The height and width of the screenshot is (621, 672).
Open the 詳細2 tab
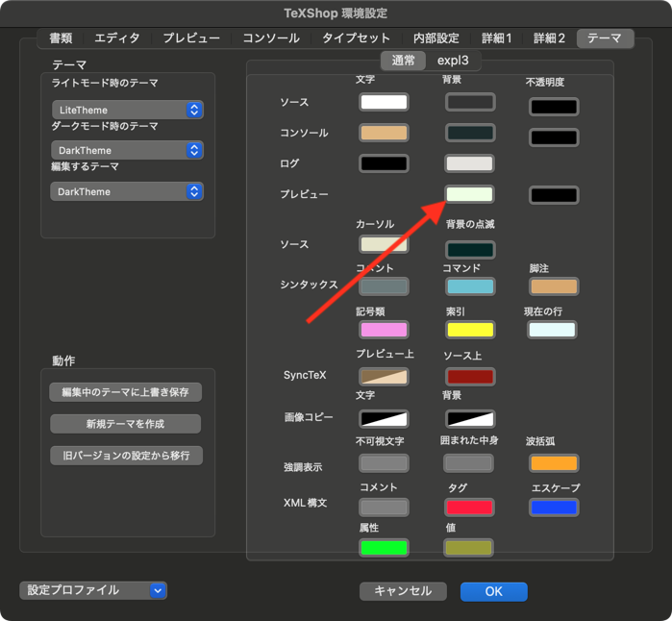(549, 38)
